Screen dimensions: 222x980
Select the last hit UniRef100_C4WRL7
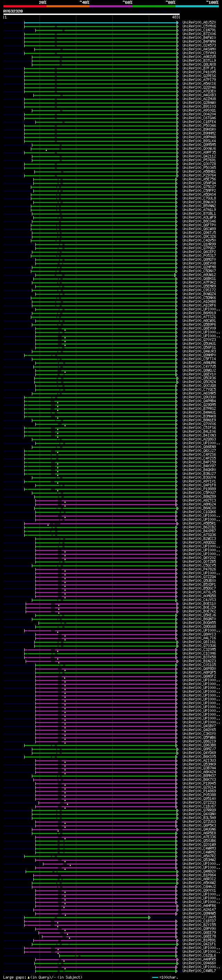[x=199, y=971]
